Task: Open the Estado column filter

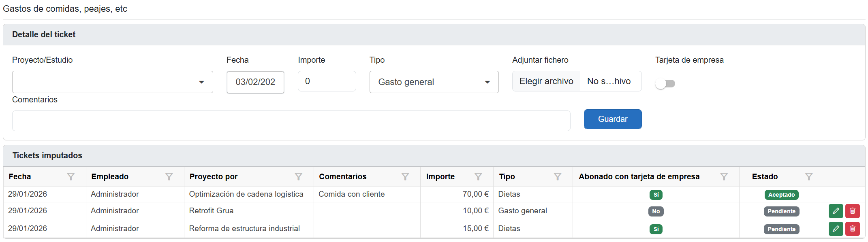Action: click(809, 177)
